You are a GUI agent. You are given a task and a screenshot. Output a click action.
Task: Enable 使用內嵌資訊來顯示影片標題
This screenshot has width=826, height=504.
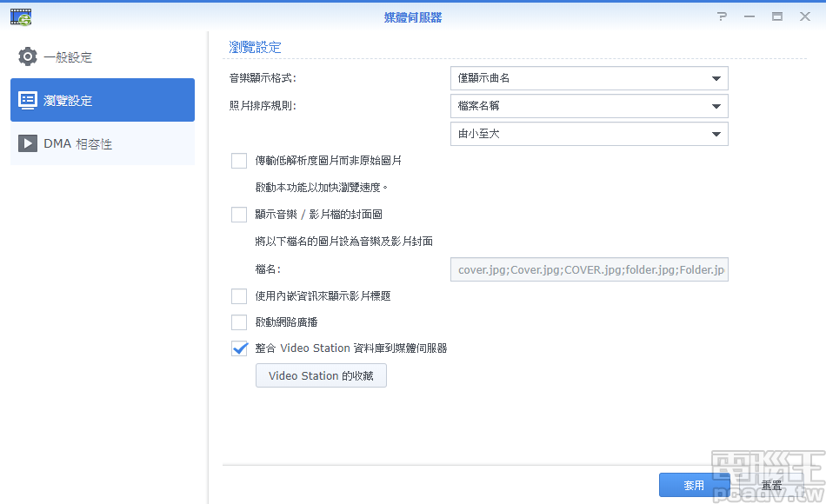pos(239,295)
